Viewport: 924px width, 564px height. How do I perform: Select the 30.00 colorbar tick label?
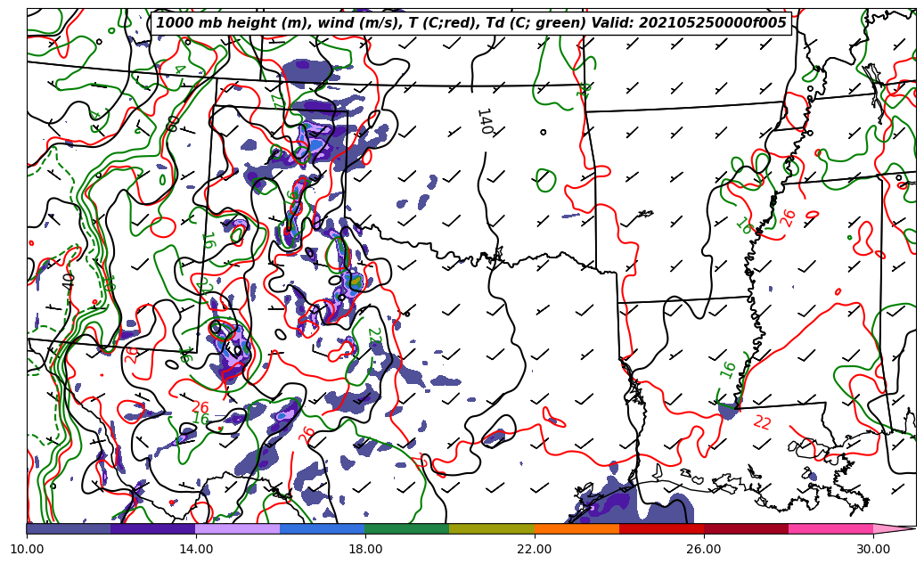[873, 549]
